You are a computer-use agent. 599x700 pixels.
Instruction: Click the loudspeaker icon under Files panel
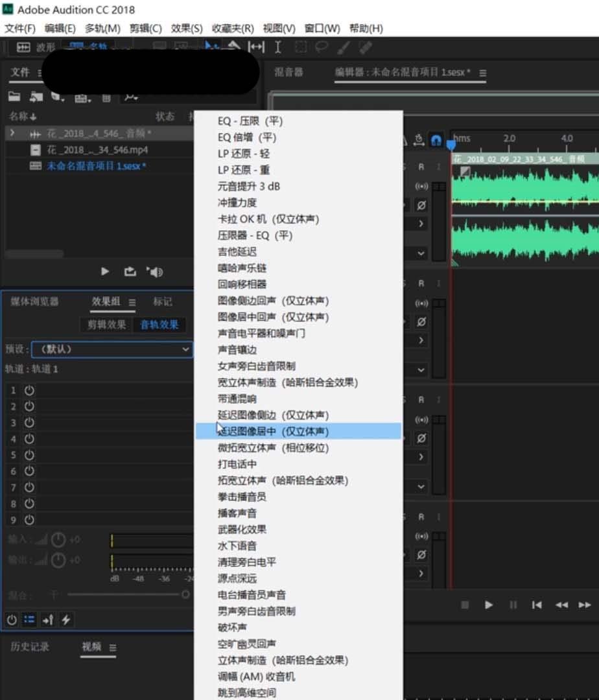click(156, 272)
